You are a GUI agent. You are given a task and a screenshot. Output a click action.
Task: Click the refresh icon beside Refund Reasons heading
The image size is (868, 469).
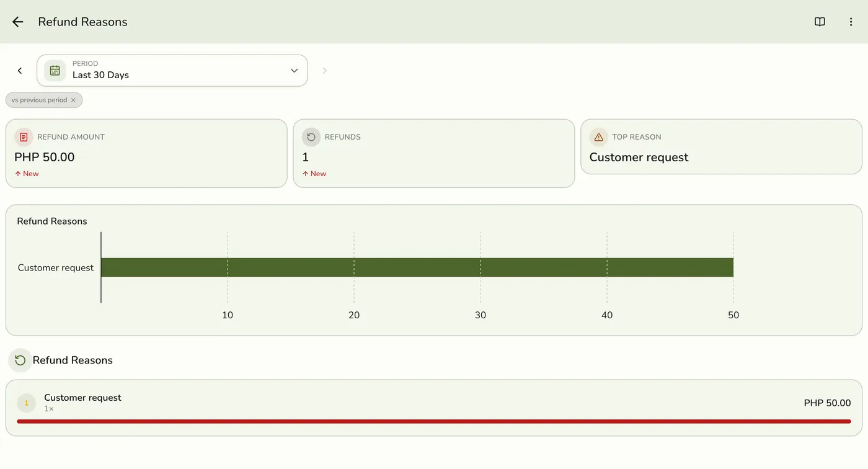point(20,360)
